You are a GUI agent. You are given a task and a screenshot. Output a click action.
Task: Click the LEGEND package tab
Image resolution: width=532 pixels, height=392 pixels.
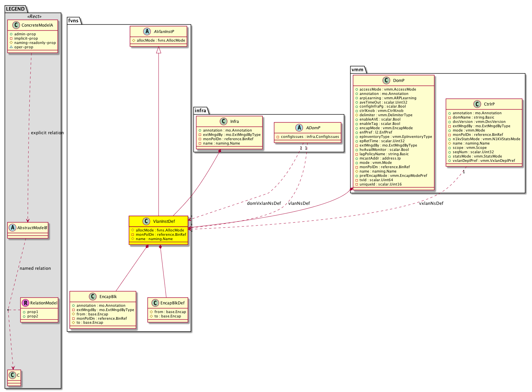tap(15, 9)
